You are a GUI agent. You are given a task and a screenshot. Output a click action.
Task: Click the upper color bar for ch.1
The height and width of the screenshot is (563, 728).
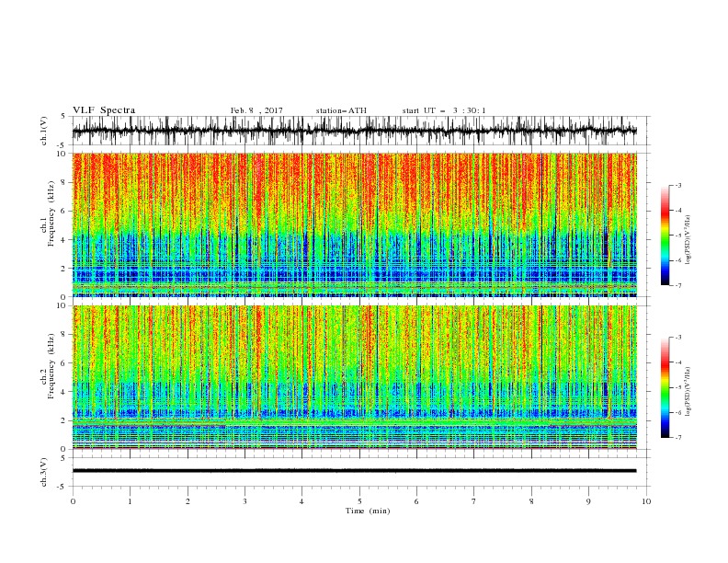(665, 236)
